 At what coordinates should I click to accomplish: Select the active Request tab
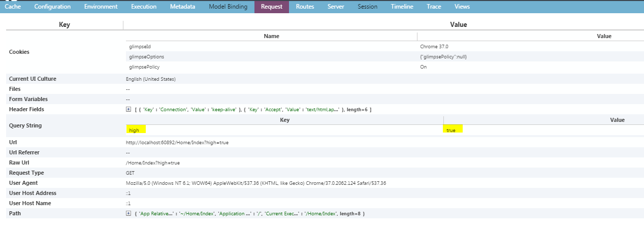coord(272,7)
